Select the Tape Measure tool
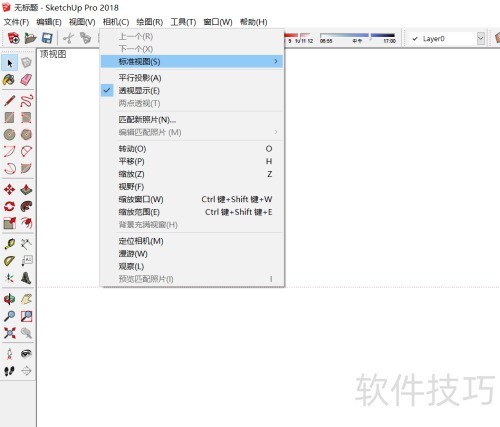Viewport: 500px width, 427px height. 10,244
